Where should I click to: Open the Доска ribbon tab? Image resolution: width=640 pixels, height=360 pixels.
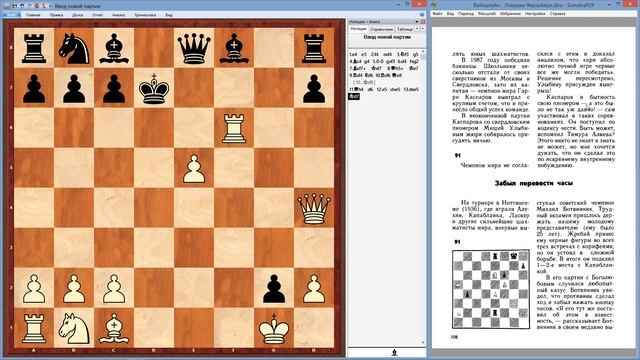(x=78, y=15)
